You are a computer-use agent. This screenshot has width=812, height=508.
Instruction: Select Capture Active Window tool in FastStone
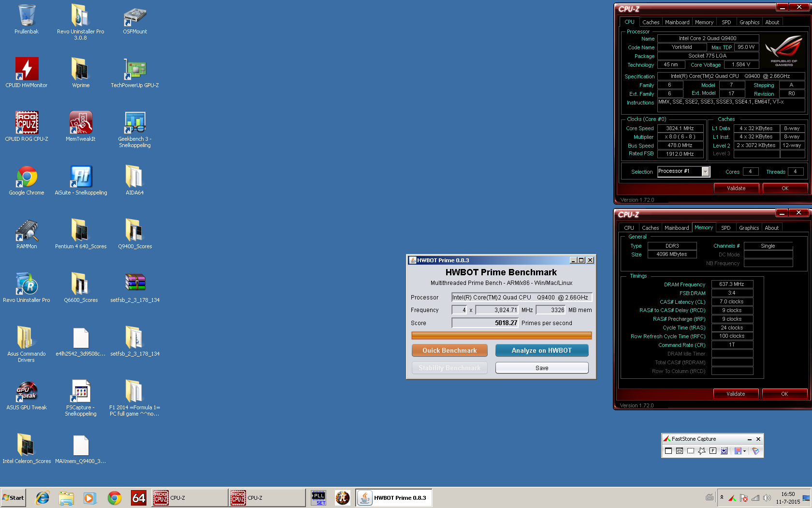point(668,451)
